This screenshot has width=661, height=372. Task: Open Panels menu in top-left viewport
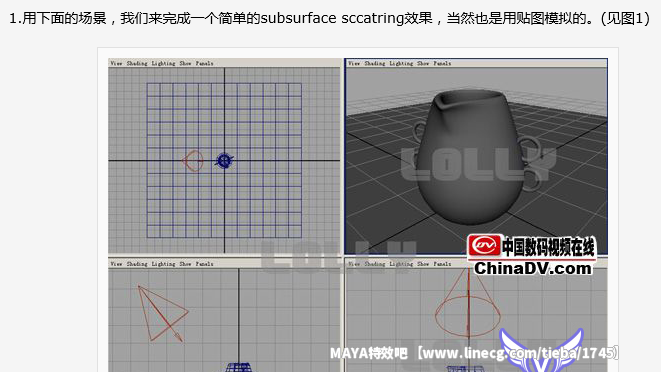204,63
